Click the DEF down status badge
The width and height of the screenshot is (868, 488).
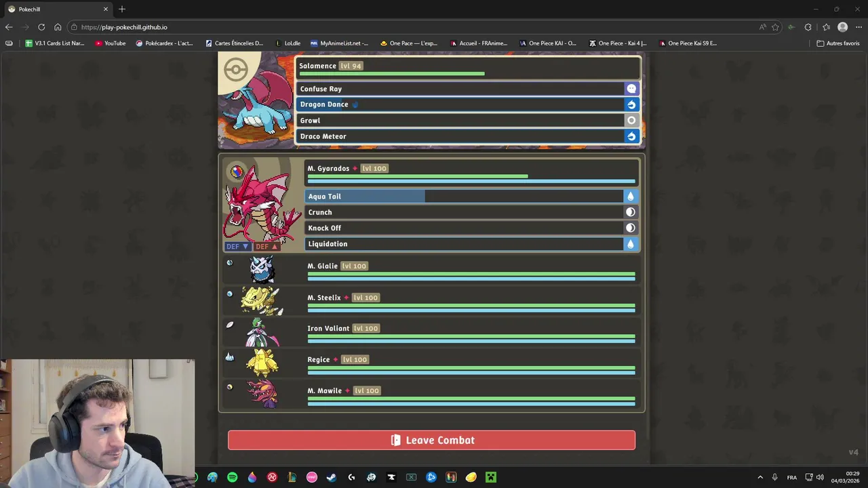click(237, 247)
